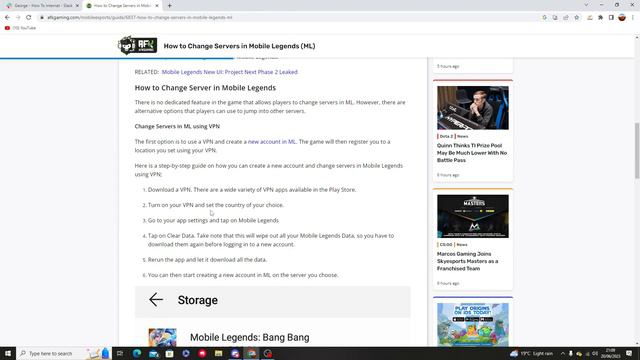
Task: Click the browser forward arrow
Action: pos(18,18)
